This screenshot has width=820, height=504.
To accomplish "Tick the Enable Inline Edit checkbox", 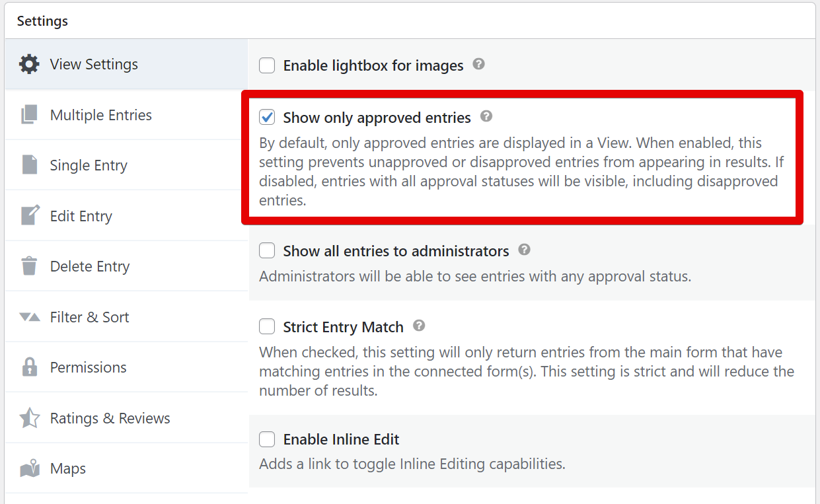I will [x=267, y=439].
